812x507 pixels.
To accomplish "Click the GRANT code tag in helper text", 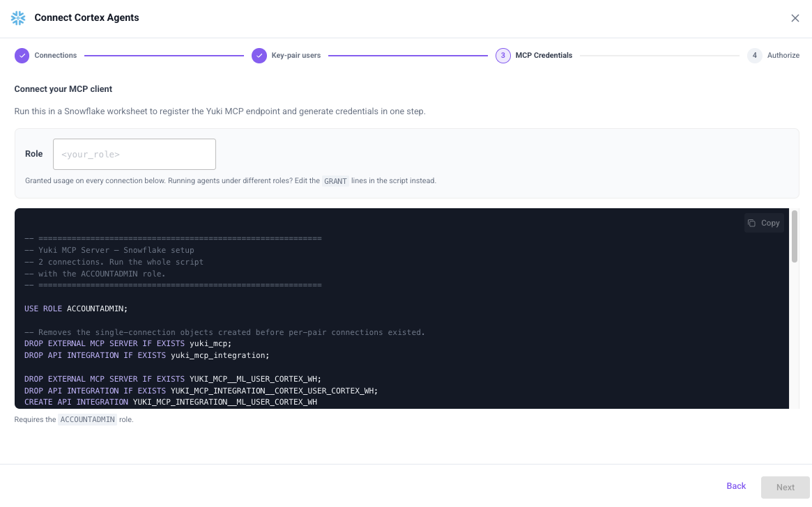I will pos(335,181).
